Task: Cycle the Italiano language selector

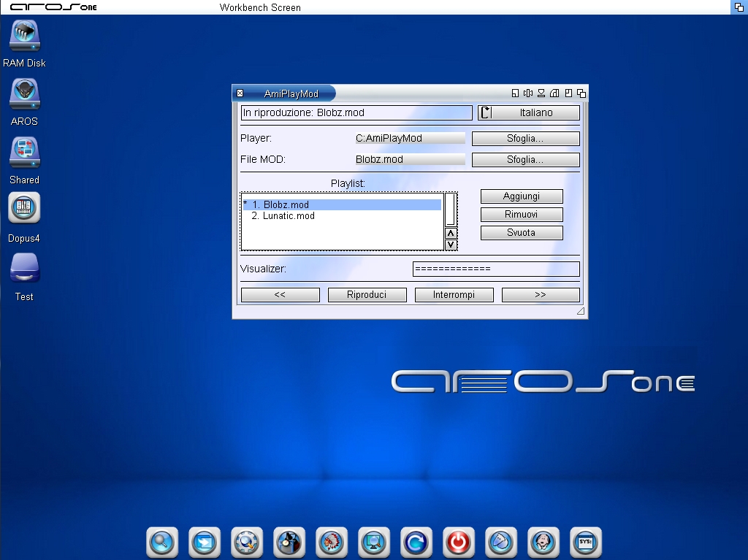Action: (529, 112)
